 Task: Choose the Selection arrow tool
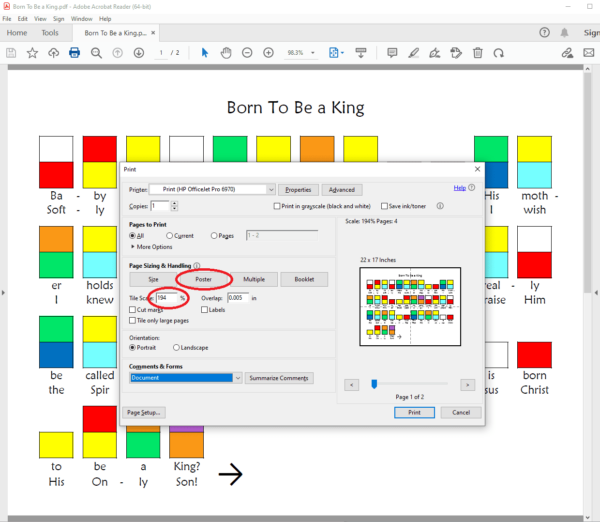pyautogui.click(x=205, y=53)
